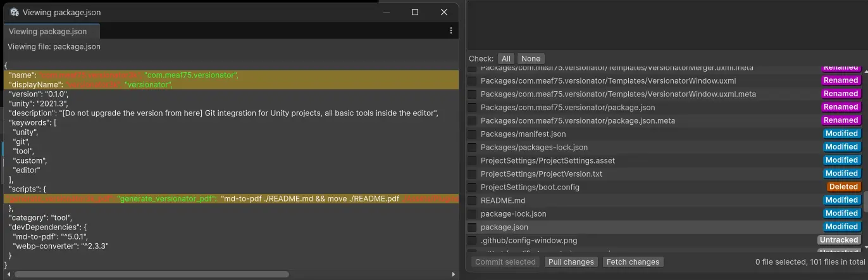This screenshot has height=280, width=868.
Task: Click the Commit selected button
Action: [505, 262]
